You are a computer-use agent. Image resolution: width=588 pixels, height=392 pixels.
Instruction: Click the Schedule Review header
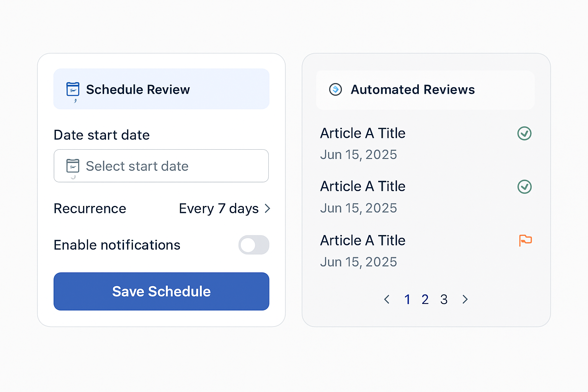[161, 89]
